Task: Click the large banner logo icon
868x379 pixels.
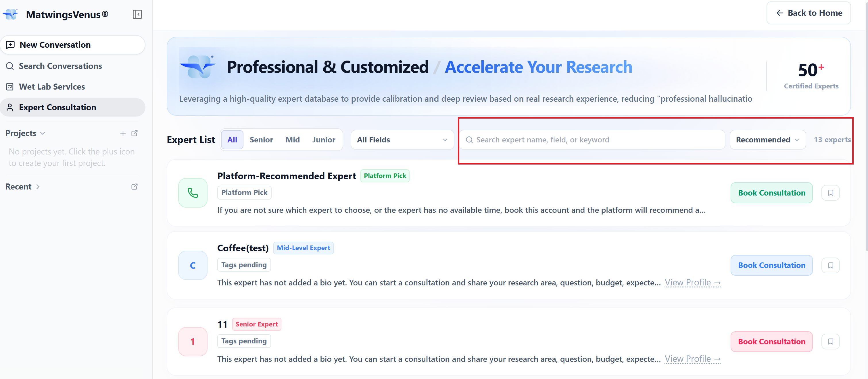Action: click(x=198, y=67)
